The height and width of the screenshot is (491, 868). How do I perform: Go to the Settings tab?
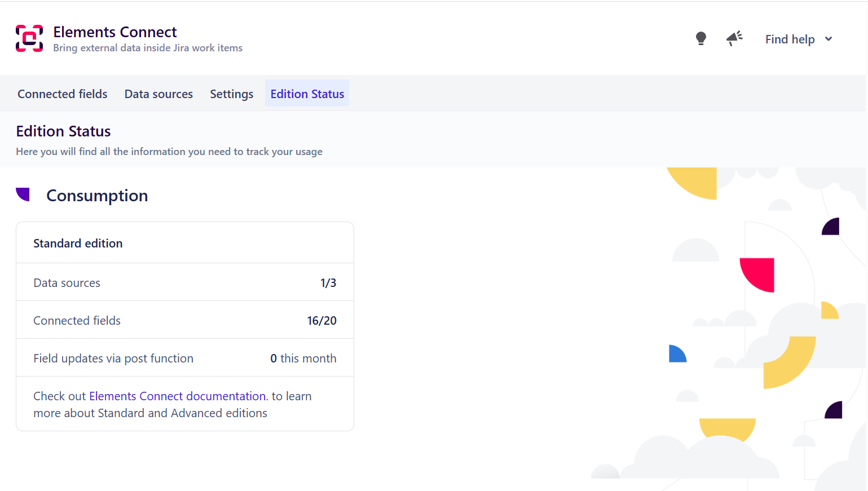(x=231, y=94)
